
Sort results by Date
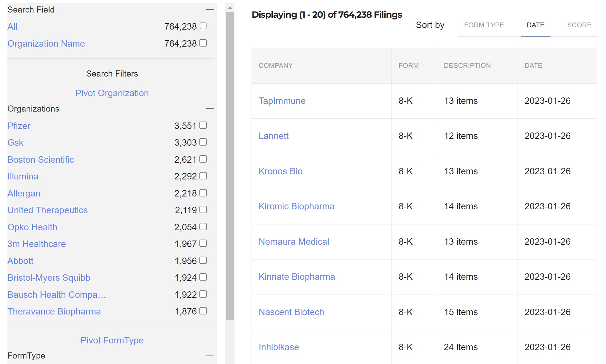pos(535,25)
